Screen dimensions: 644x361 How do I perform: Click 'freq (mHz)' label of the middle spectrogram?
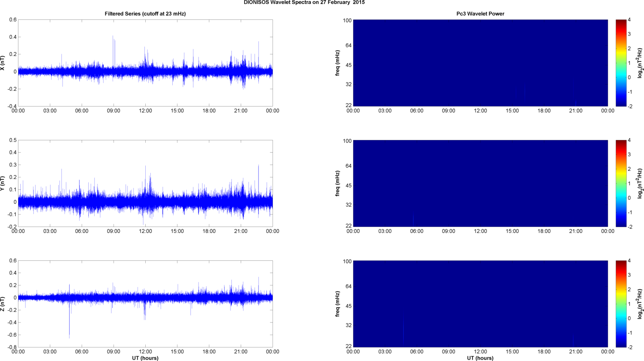(338, 183)
